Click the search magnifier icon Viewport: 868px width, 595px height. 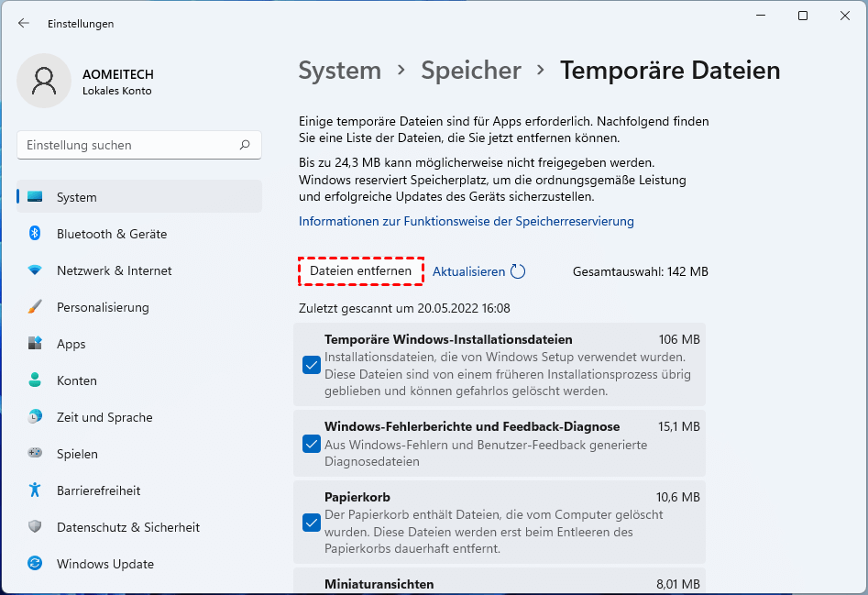pos(245,145)
